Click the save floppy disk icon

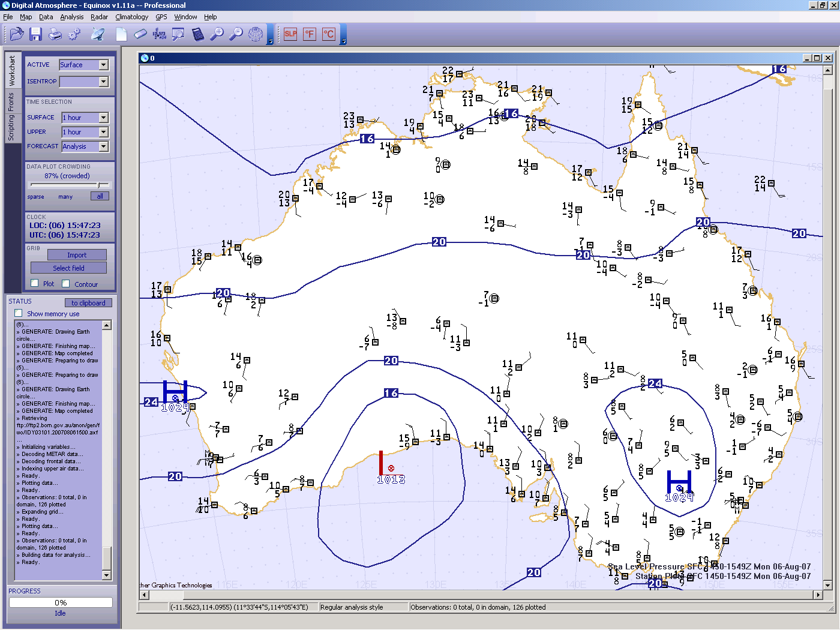coord(35,34)
